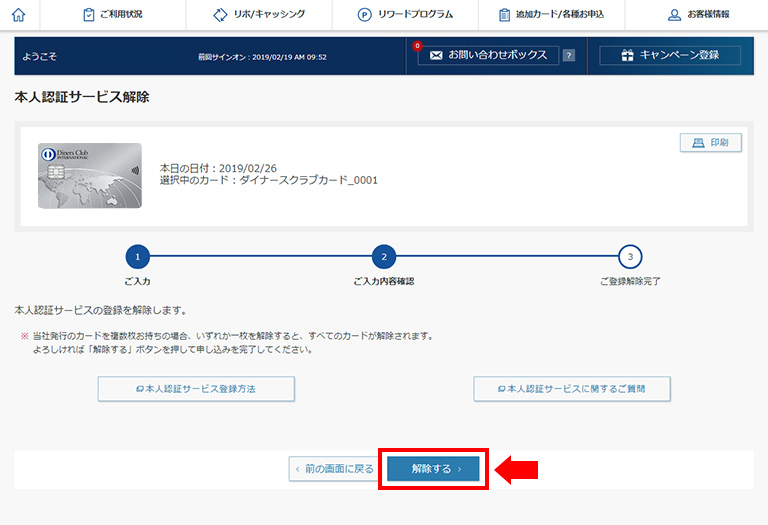Click the gift icon beside キャンペーン登録

click(627, 56)
